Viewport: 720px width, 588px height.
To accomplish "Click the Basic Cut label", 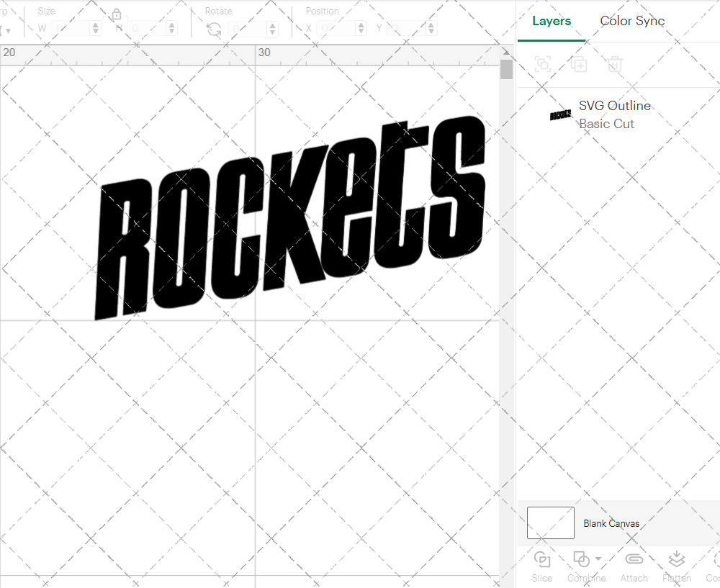I will 607,124.
